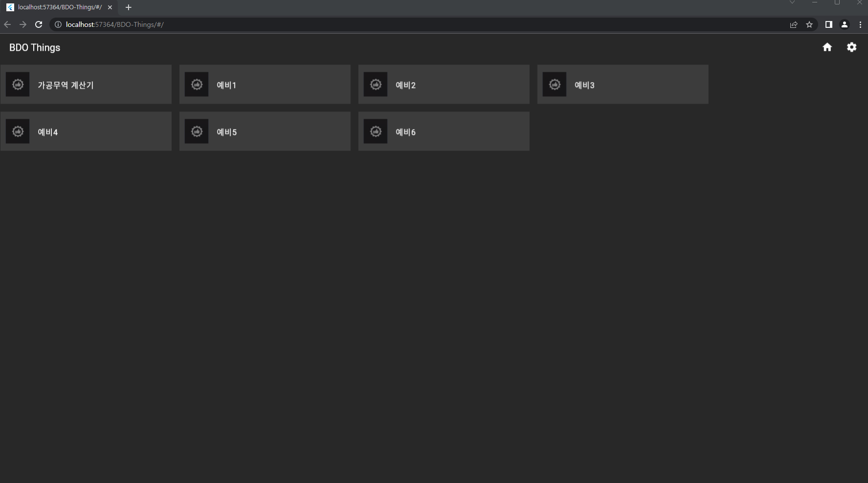Click the icon on 가공무역 계산기 card
The image size is (868, 483).
coord(18,84)
